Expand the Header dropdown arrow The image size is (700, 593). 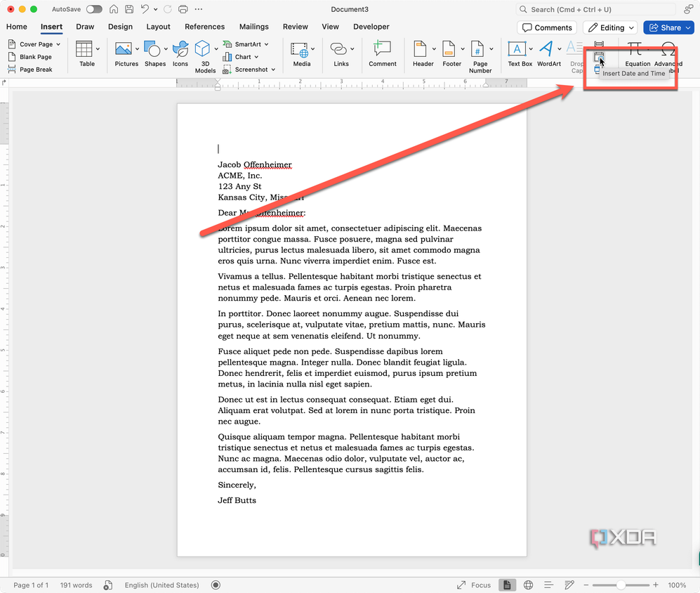click(433, 48)
